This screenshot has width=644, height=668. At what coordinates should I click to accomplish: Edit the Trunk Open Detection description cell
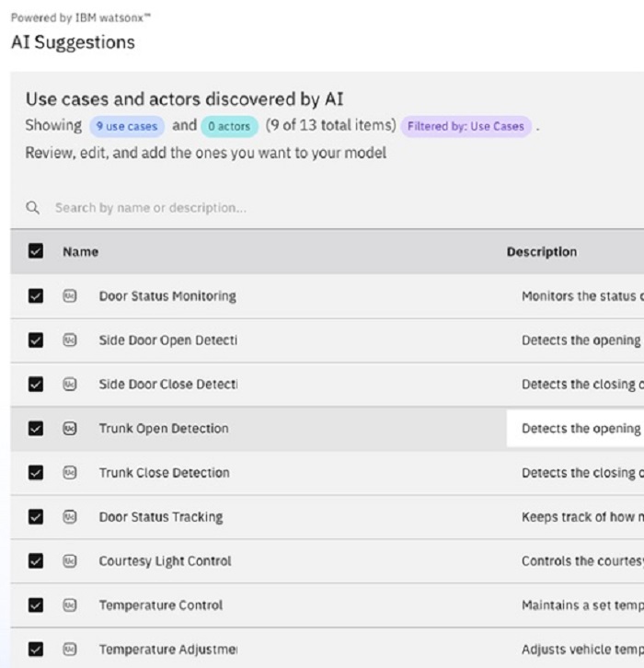(x=575, y=429)
